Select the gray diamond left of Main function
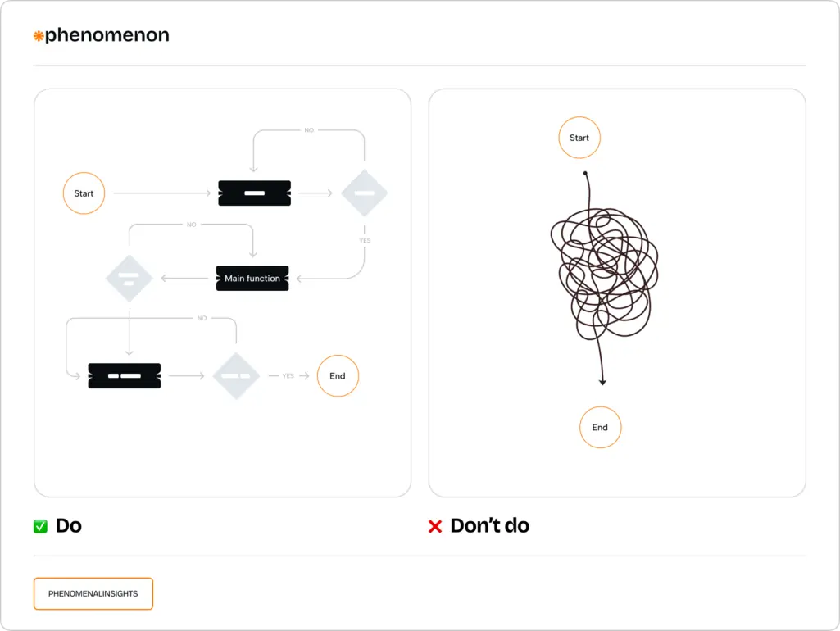 (x=129, y=278)
